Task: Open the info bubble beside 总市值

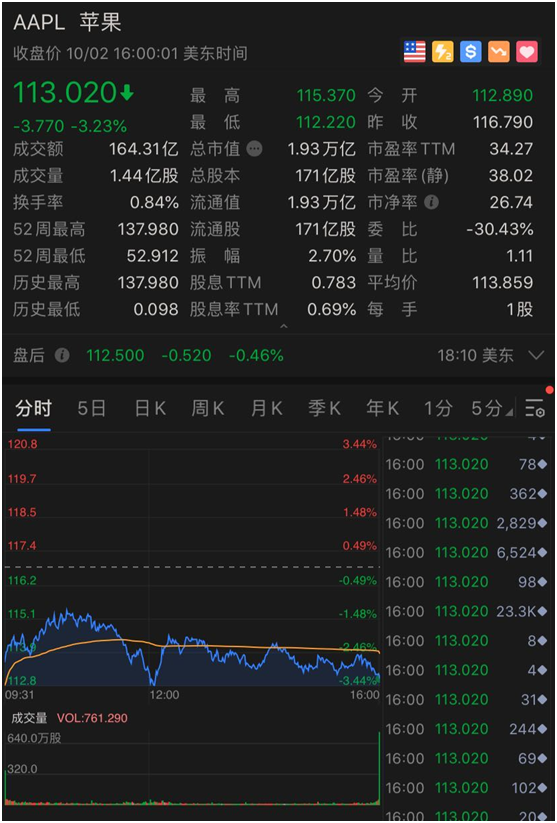Action: (255, 149)
